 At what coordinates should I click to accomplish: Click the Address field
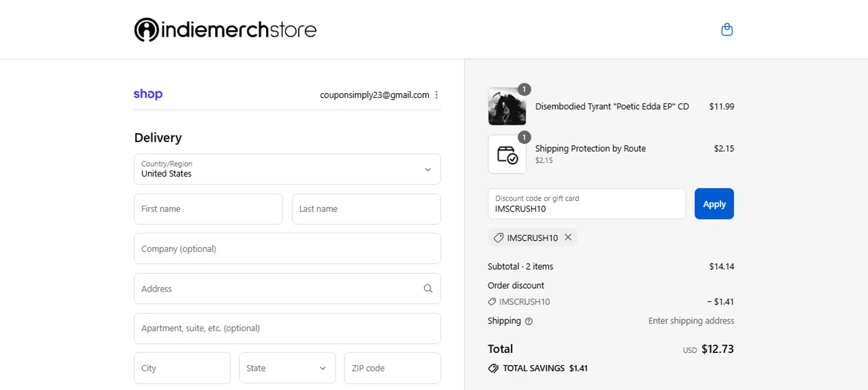tap(287, 288)
